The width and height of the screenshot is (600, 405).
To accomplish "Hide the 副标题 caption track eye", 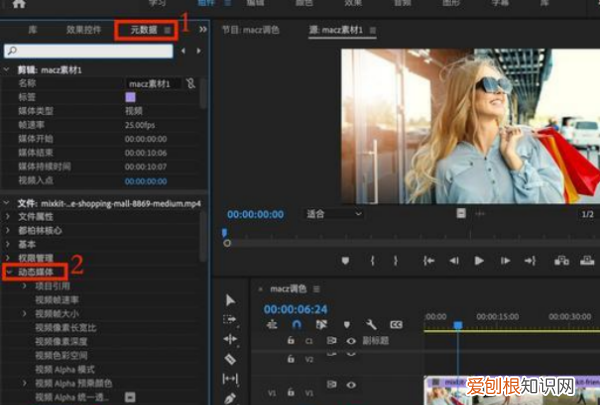I will click(351, 341).
